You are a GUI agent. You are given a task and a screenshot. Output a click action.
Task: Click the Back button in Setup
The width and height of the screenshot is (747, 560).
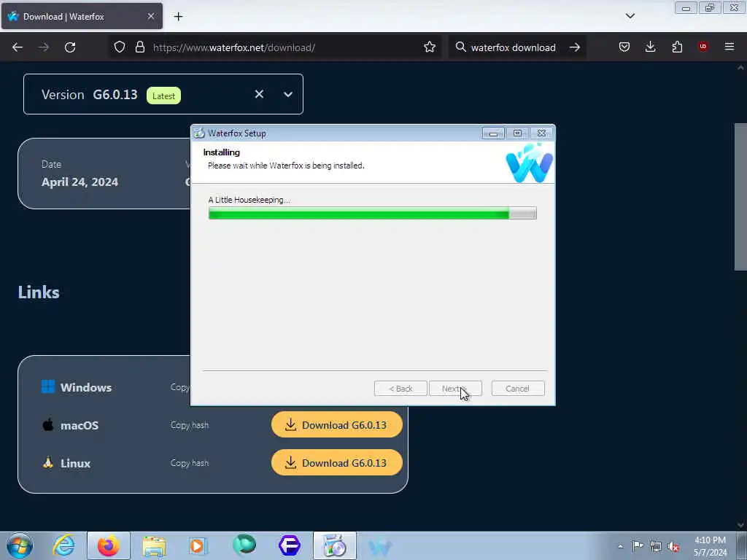click(400, 389)
